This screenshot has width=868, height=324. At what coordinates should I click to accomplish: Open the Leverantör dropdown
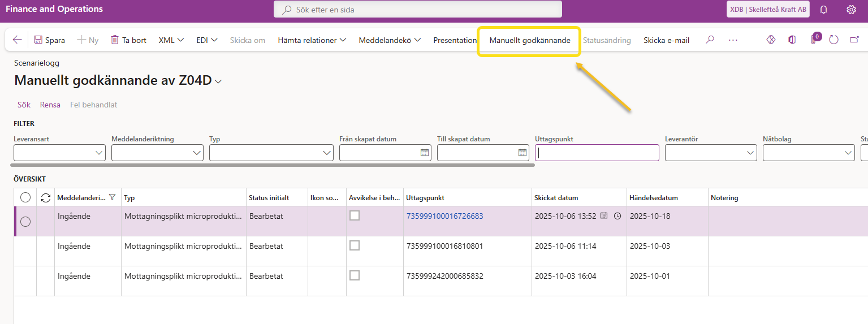tap(751, 153)
